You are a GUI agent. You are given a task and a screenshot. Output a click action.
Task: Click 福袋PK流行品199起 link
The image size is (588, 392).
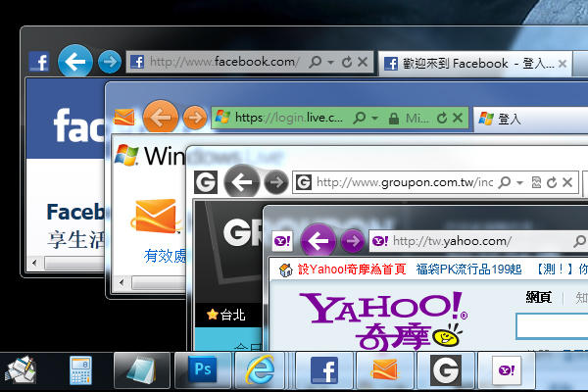click(x=468, y=269)
